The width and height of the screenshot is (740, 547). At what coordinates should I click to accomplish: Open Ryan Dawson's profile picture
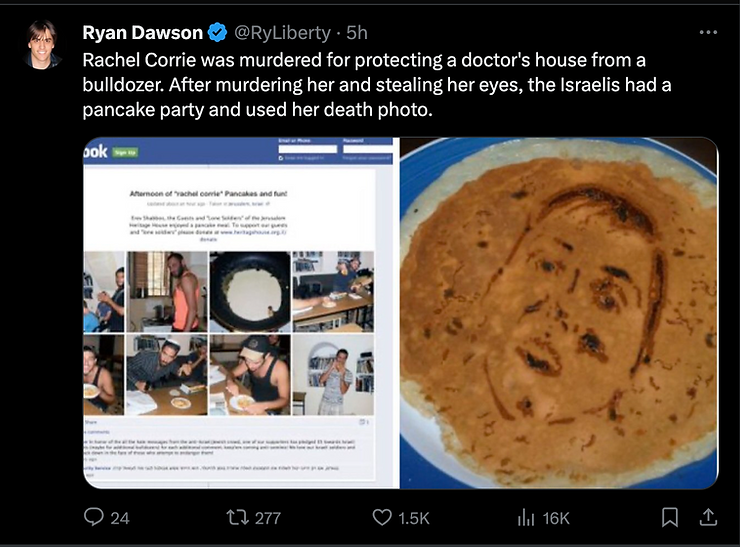pos(41,45)
